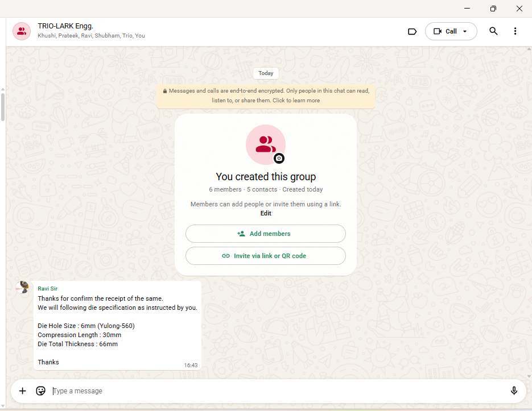This screenshot has width=532, height=411.
Task: Open Ravi Sir's profile picture
Action: pyautogui.click(x=23, y=288)
